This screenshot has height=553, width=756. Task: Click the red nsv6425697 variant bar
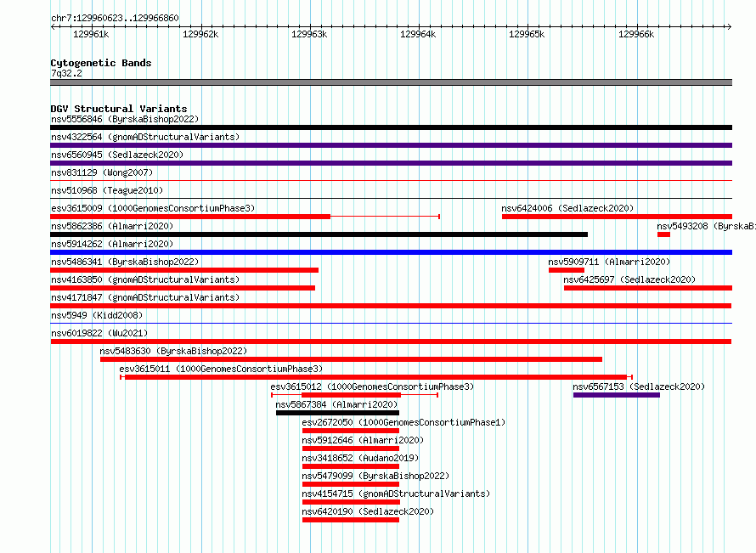click(x=648, y=288)
